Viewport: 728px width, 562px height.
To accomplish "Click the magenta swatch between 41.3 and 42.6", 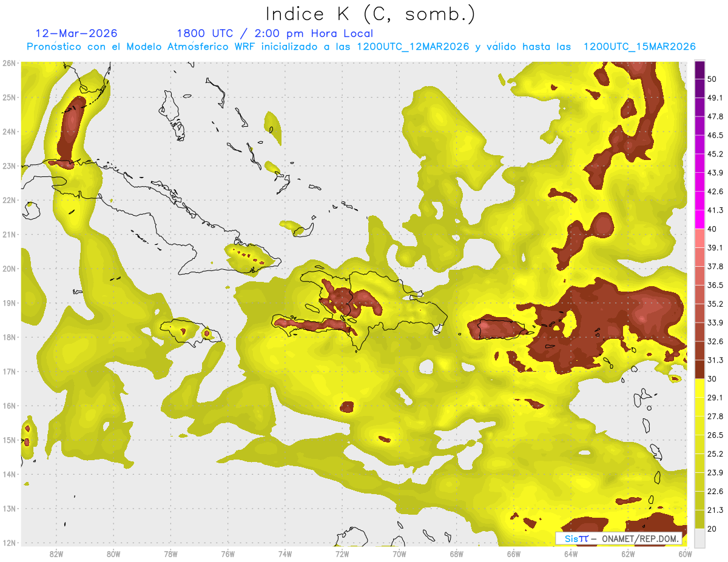I will 699,201.
